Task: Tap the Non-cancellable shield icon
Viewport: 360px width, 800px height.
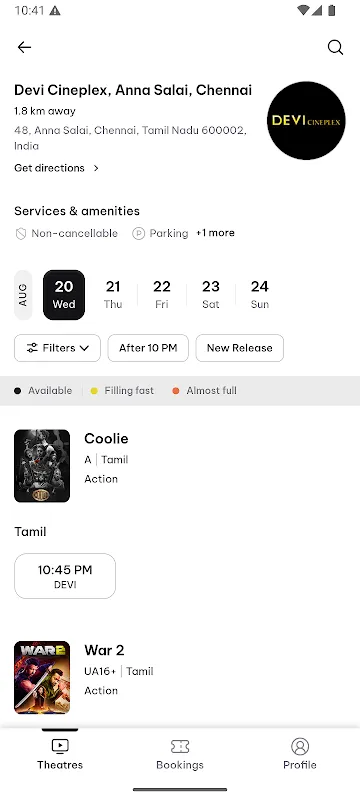Action: click(21, 234)
